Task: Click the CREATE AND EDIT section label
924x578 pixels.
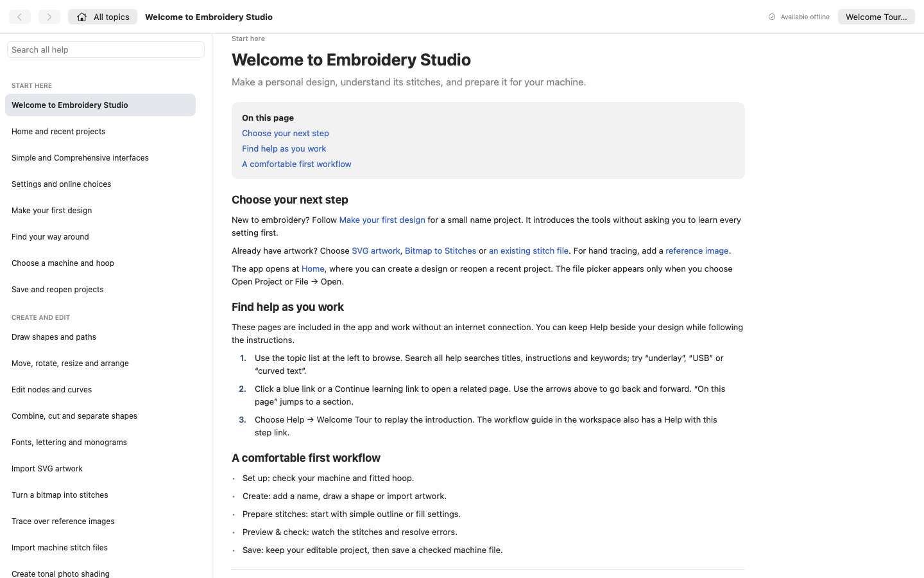Action: coord(41,318)
